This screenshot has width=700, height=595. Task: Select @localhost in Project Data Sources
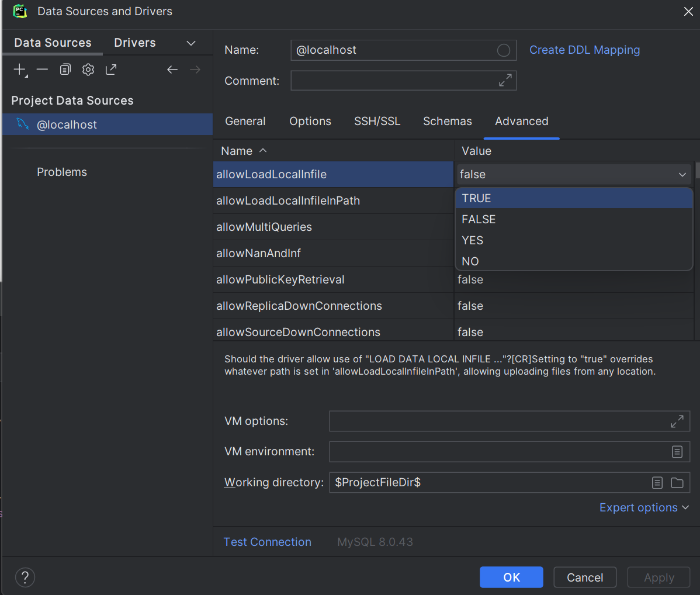click(x=108, y=124)
